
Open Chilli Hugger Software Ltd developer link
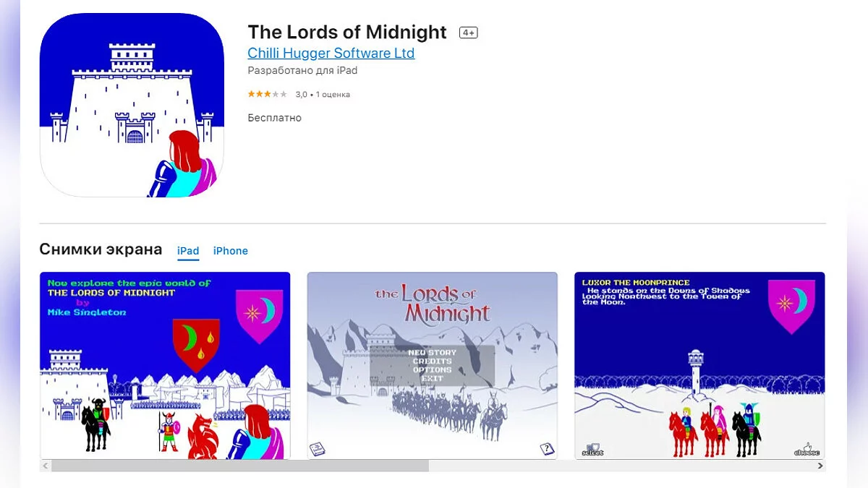331,53
